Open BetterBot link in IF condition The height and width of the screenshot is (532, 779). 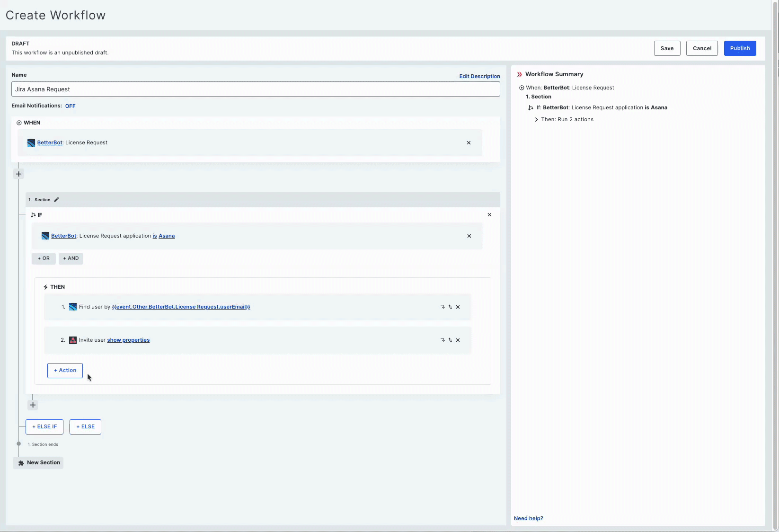(64, 236)
